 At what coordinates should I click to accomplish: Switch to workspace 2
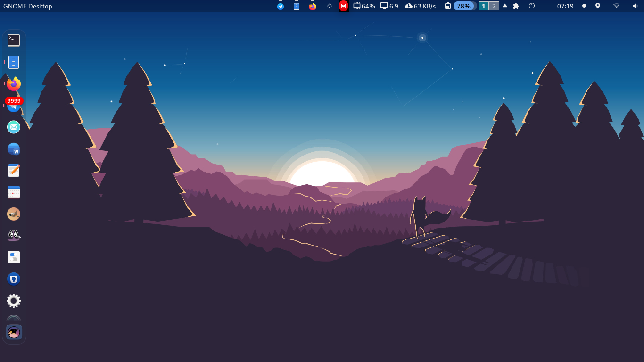[x=494, y=6]
